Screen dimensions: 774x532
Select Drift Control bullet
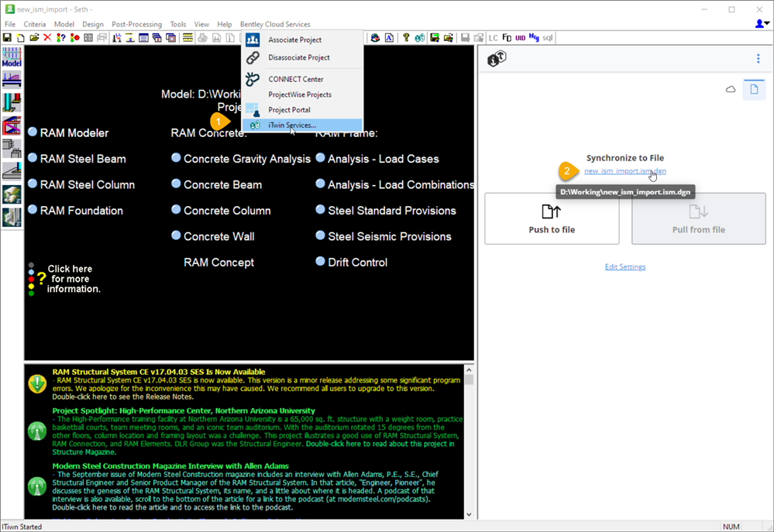click(320, 261)
